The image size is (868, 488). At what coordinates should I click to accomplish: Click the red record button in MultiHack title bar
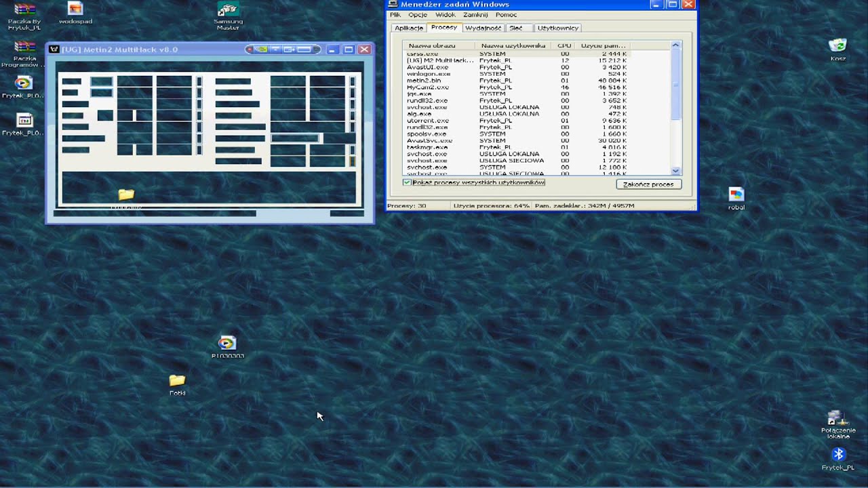[x=250, y=49]
